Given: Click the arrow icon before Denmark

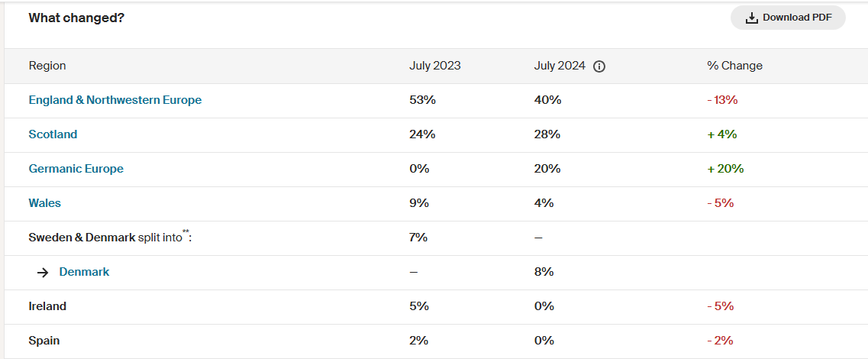Looking at the screenshot, I should click(x=43, y=272).
